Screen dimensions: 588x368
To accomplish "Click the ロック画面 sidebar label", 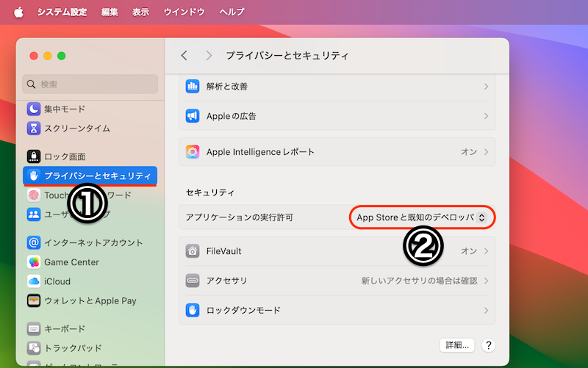I will (65, 156).
